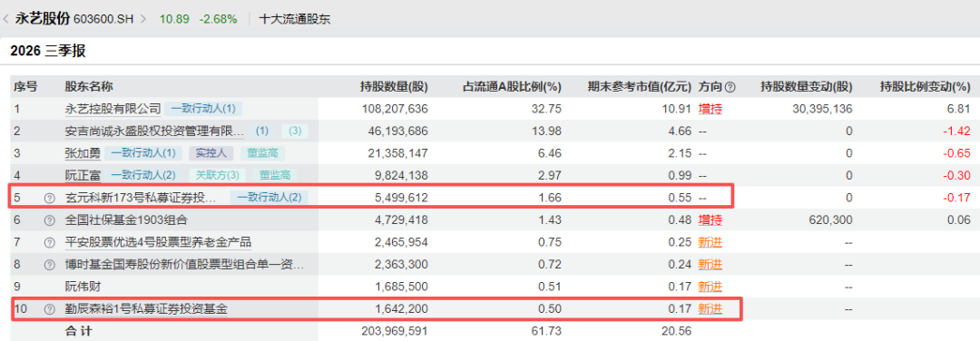This screenshot has height=341, width=980.
Task: Open info icon in row 5 玄元科新173号
Action: pyautogui.click(x=49, y=198)
